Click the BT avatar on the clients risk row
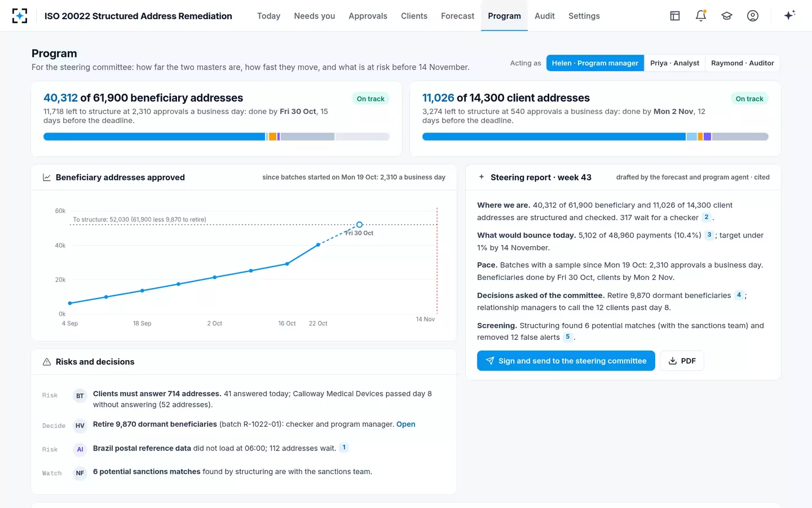812x508 pixels. tap(80, 396)
